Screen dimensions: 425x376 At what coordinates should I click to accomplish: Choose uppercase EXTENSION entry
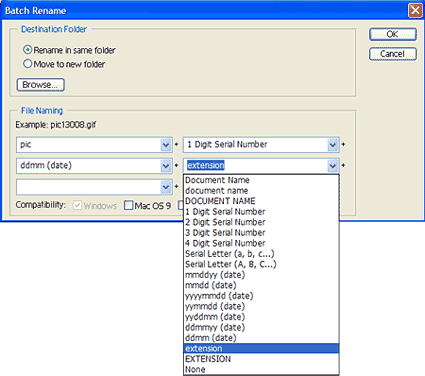click(261, 359)
